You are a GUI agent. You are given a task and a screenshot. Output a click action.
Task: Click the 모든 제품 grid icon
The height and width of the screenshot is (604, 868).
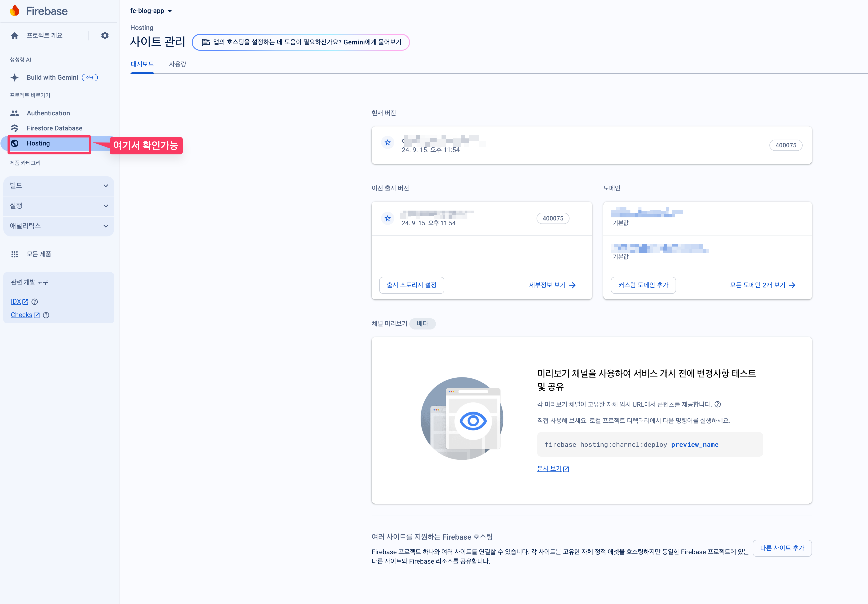15,254
